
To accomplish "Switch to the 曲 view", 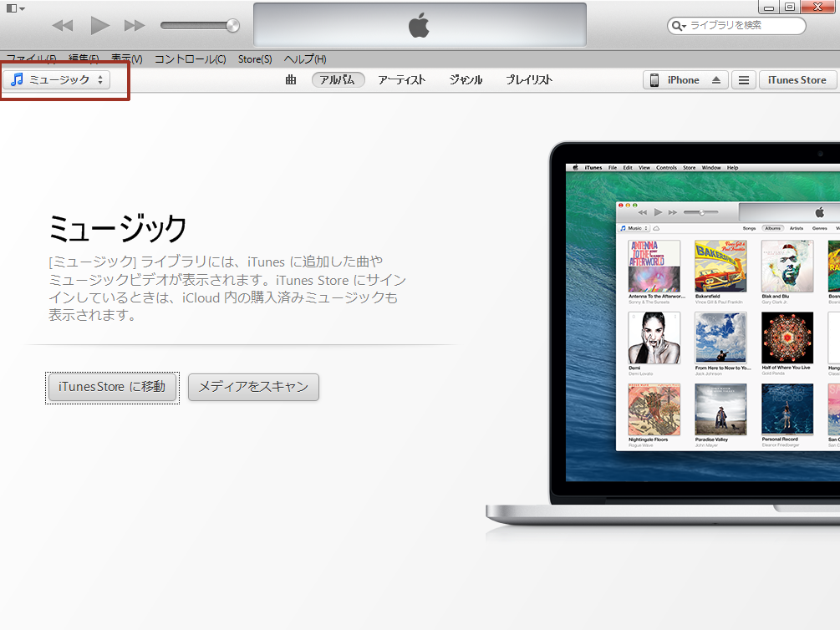I will point(290,79).
